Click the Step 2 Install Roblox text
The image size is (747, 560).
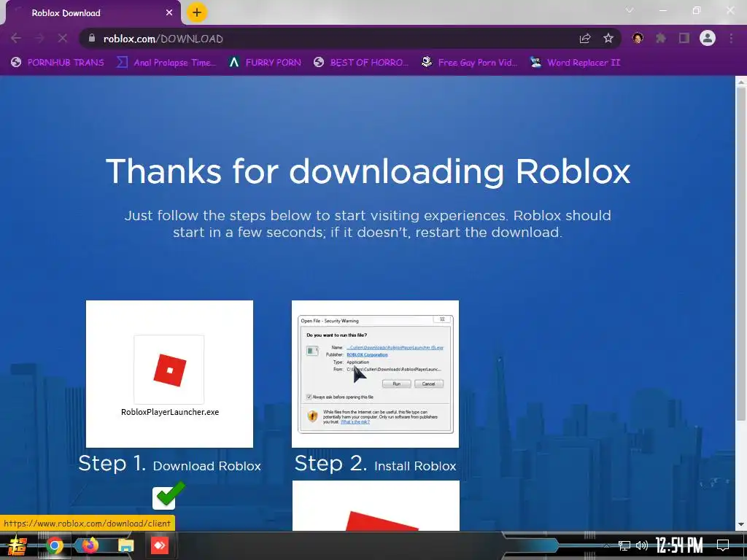pos(376,464)
